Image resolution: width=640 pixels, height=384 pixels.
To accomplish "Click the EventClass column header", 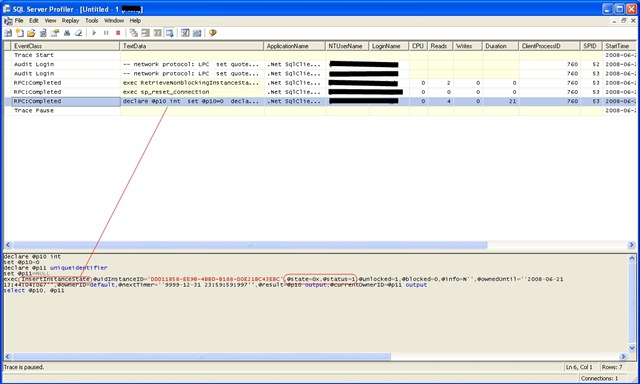I will [66, 46].
